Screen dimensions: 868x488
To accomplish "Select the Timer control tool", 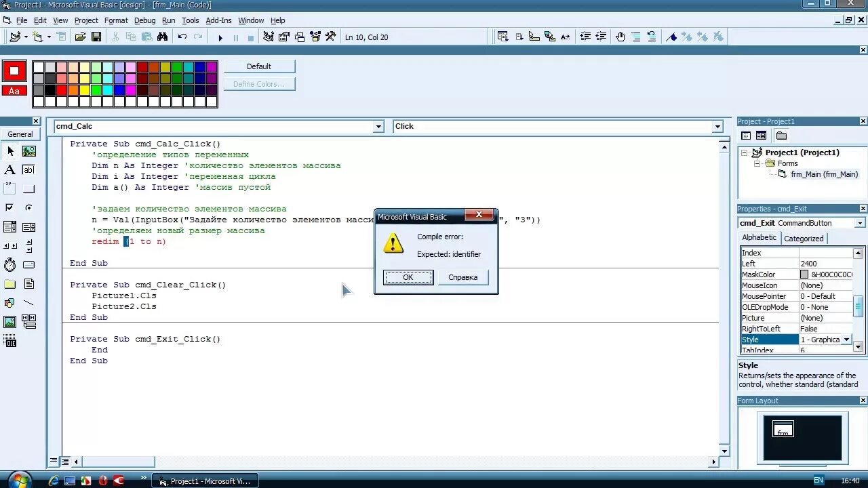I will click(10, 265).
